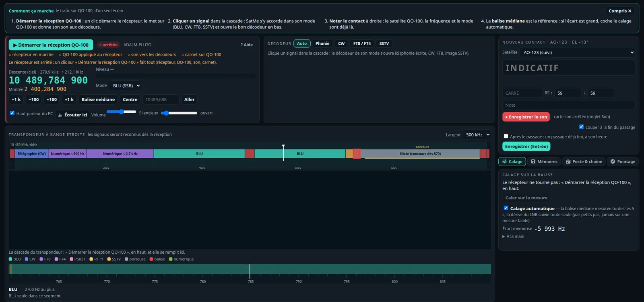Open the Poste & chaîne tab

tap(584, 161)
